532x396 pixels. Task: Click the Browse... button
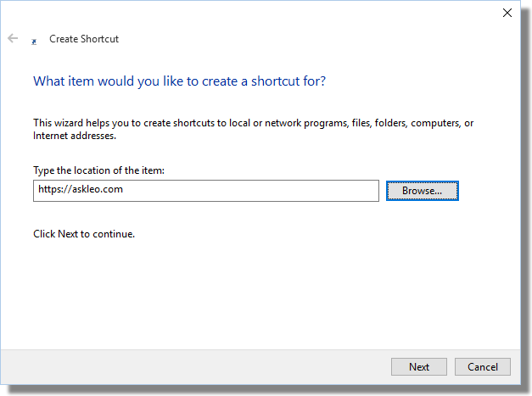[x=422, y=191]
